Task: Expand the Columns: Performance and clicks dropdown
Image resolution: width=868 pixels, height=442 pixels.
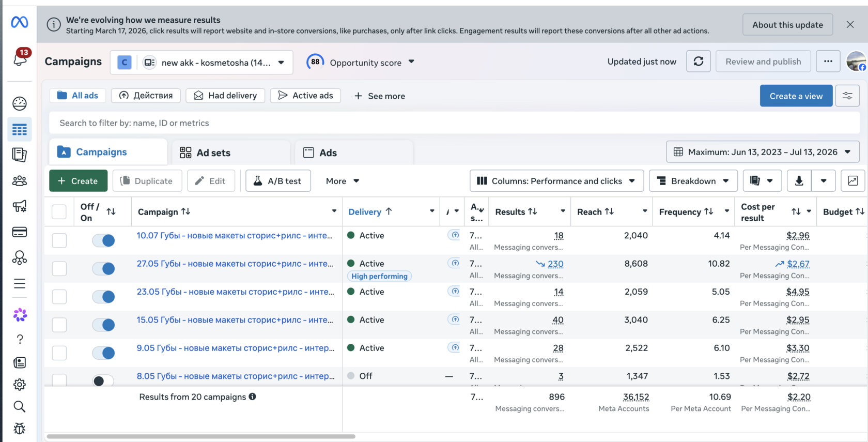Action: 556,181
